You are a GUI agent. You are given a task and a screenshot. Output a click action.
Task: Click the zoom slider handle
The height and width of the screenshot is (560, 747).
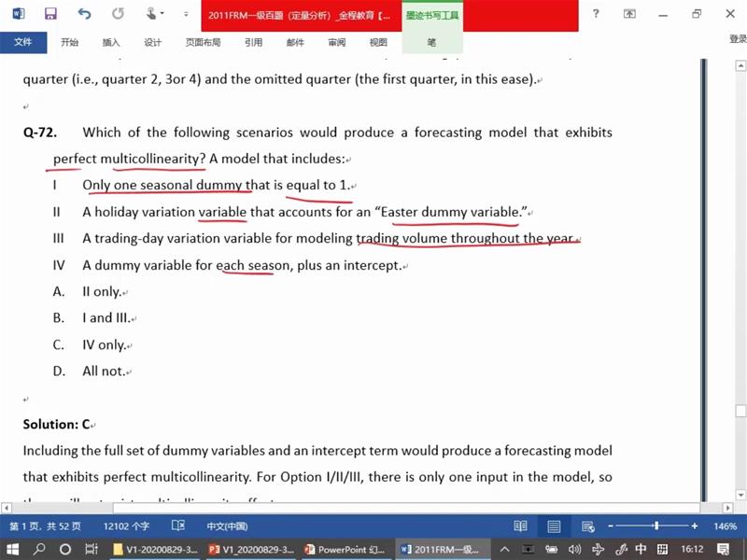(x=656, y=525)
